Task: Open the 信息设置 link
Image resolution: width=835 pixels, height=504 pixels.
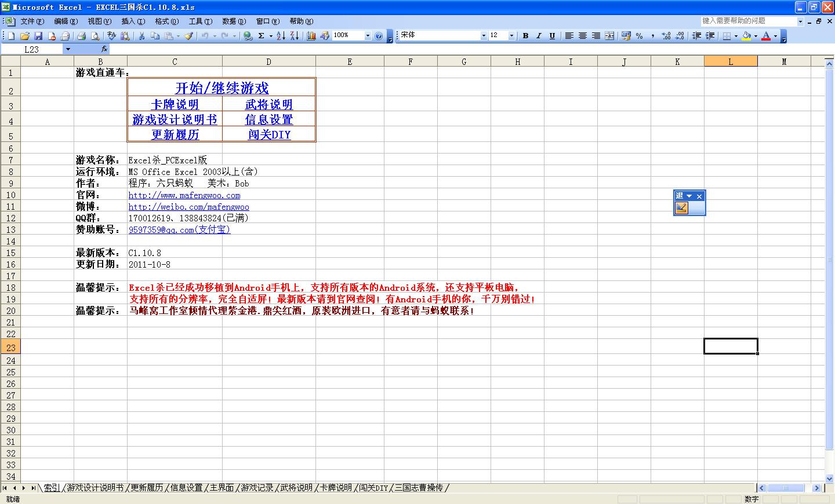Action: tap(269, 119)
